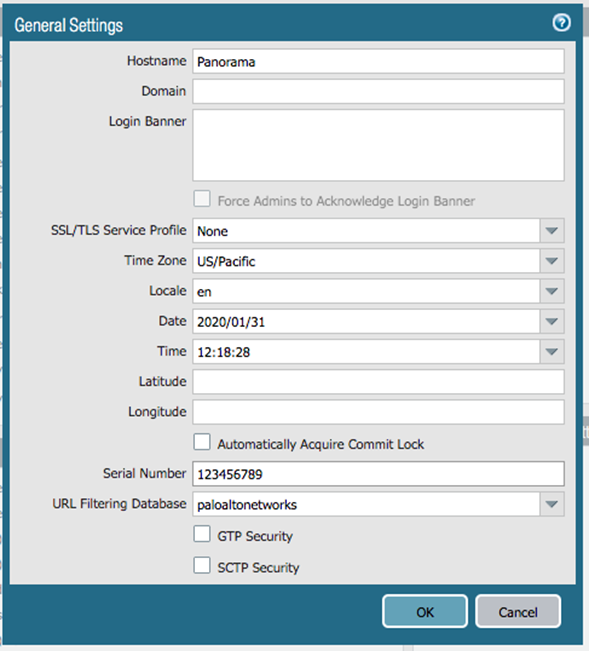Expand the URL Filtering Database dropdown arrow
The image size is (589, 651).
point(552,504)
